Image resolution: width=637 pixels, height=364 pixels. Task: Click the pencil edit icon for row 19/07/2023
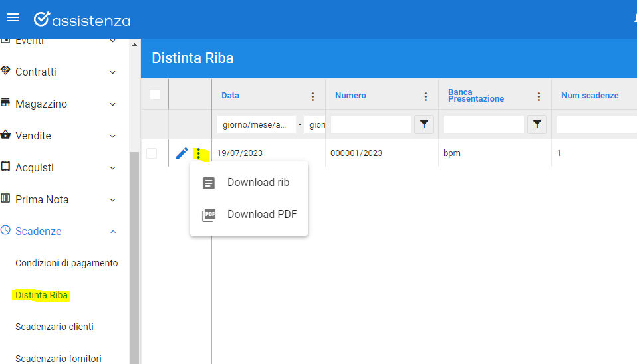(x=182, y=153)
